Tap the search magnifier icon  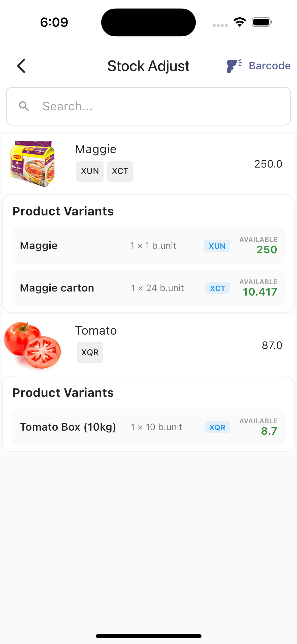coord(24,106)
